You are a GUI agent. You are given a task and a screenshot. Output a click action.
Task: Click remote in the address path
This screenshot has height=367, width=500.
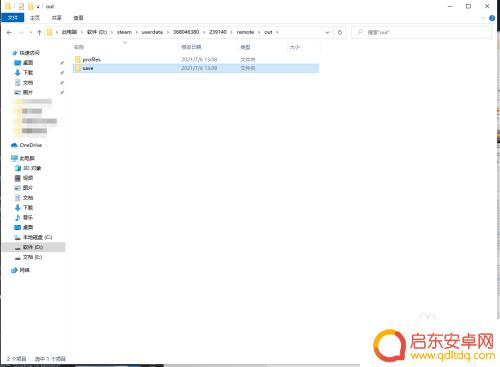point(245,32)
